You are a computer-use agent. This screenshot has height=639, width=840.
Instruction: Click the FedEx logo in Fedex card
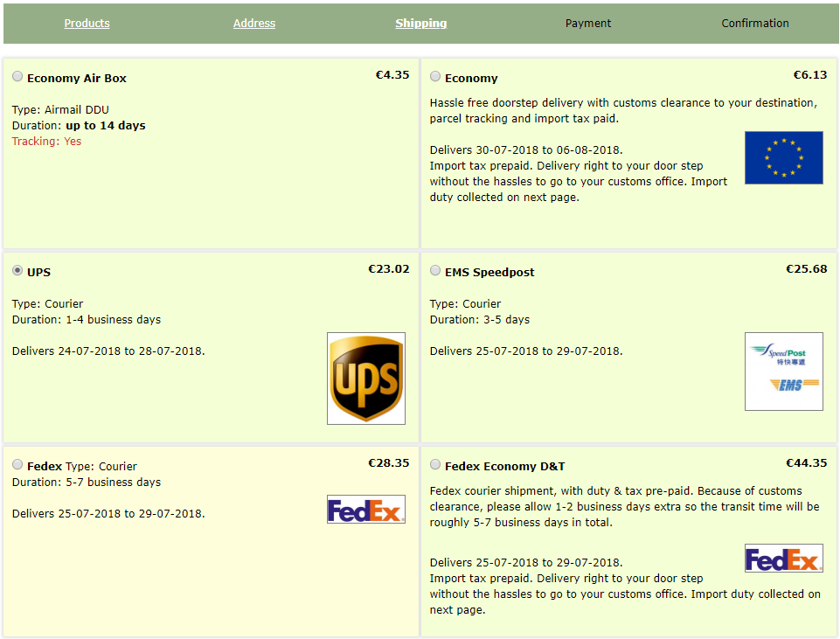[366, 509]
